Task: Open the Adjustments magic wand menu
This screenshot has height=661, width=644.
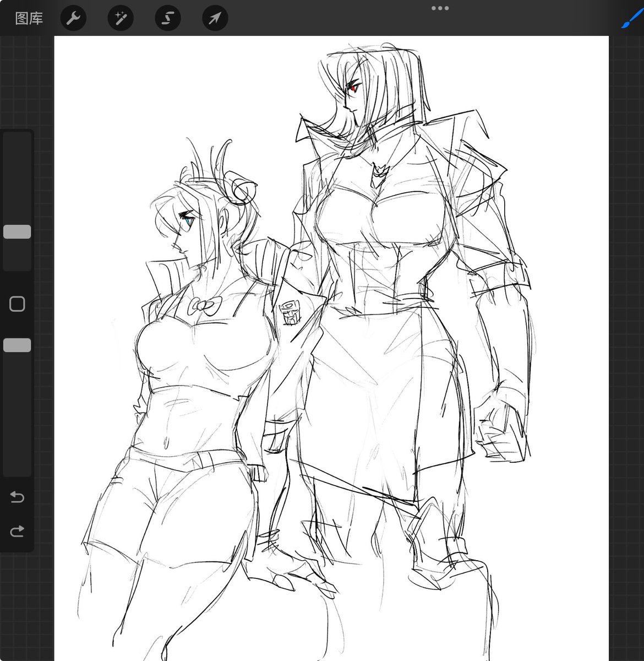Action: (121, 18)
